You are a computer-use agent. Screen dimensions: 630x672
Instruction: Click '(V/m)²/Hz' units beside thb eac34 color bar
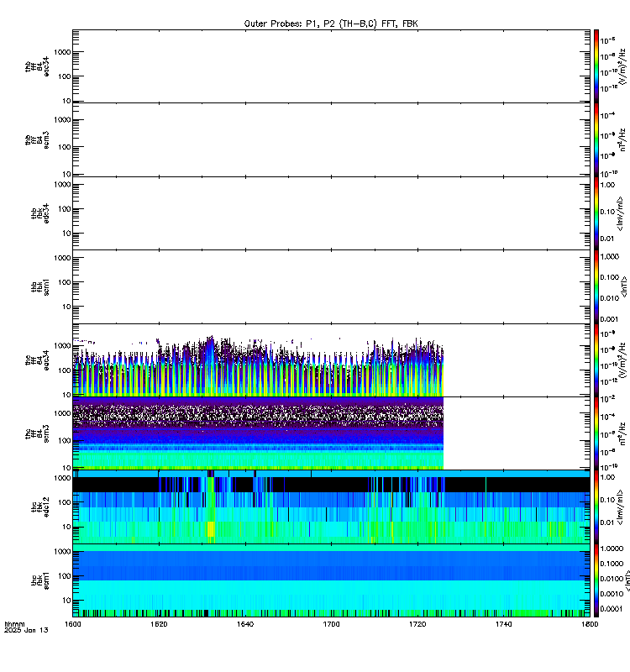click(x=623, y=67)
